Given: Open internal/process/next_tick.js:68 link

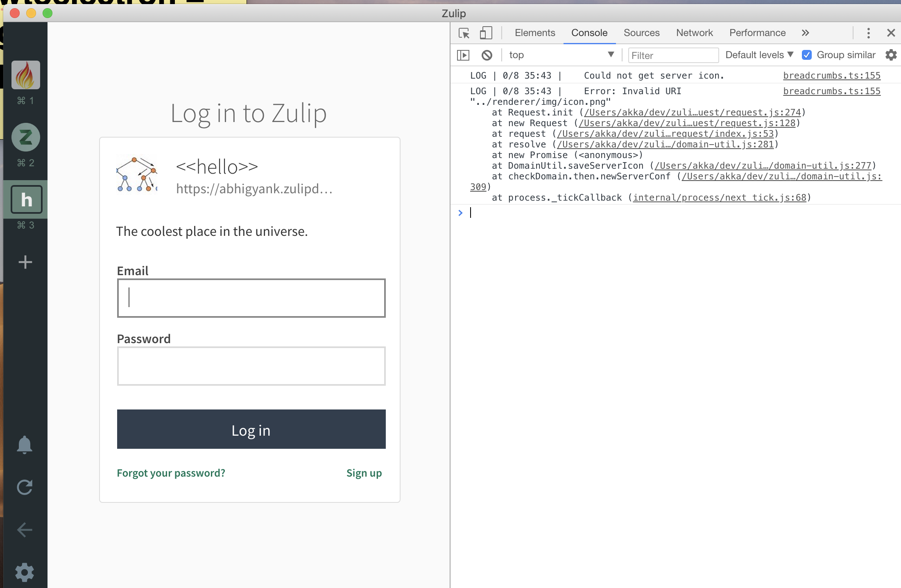Looking at the screenshot, I should (720, 198).
